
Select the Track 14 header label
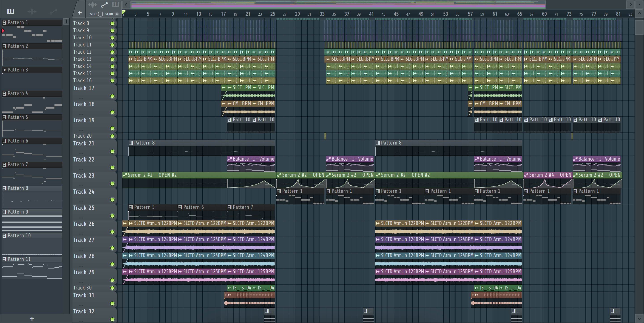pyautogui.click(x=82, y=66)
